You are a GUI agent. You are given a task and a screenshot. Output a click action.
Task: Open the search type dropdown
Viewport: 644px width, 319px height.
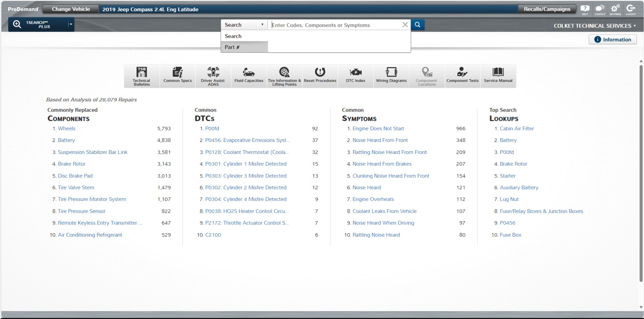[262, 24]
